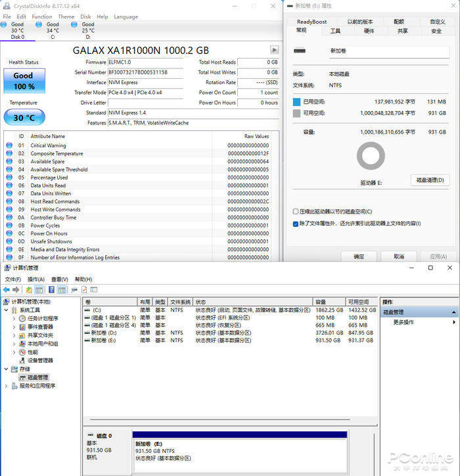Click the 容量 column header
This screenshot has width=460, height=476.
tap(329, 302)
